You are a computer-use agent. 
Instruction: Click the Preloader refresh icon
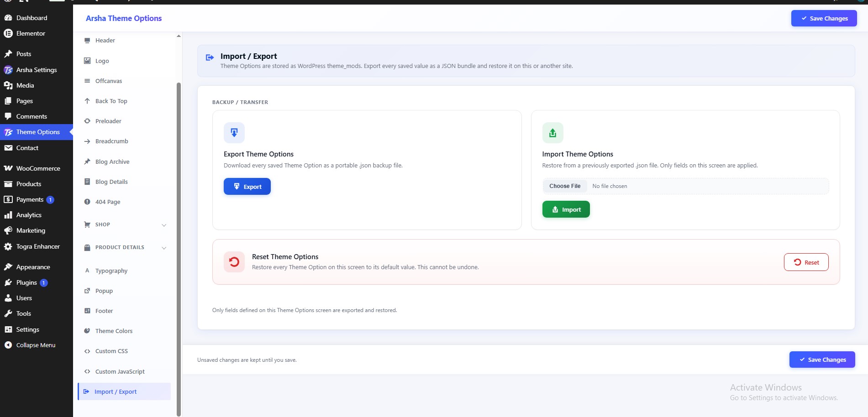coord(87,121)
